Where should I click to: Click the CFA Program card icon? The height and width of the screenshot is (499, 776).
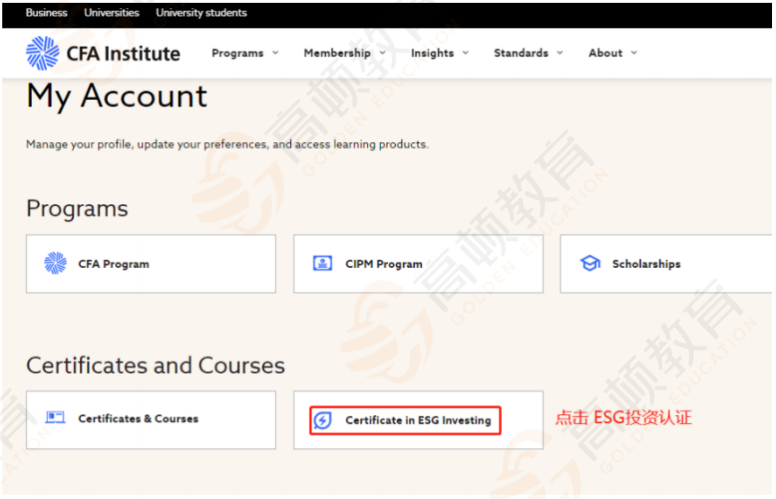coord(55,264)
